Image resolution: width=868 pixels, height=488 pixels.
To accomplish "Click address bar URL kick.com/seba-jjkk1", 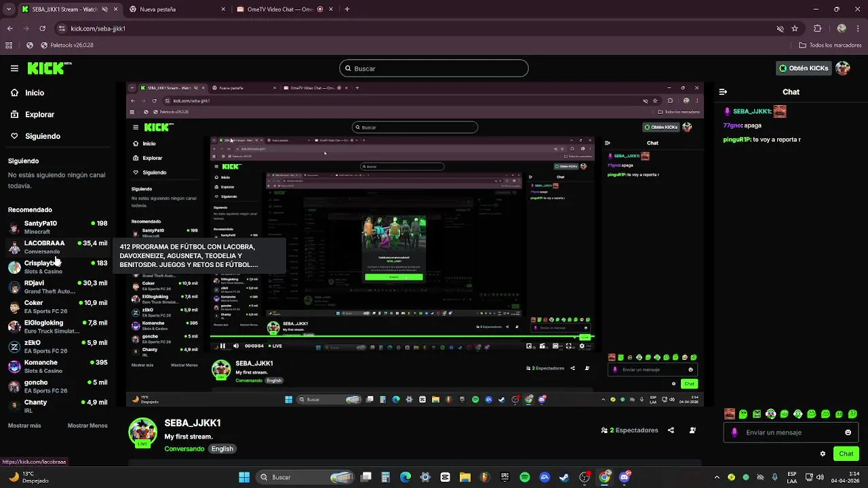I will [x=98, y=28].
